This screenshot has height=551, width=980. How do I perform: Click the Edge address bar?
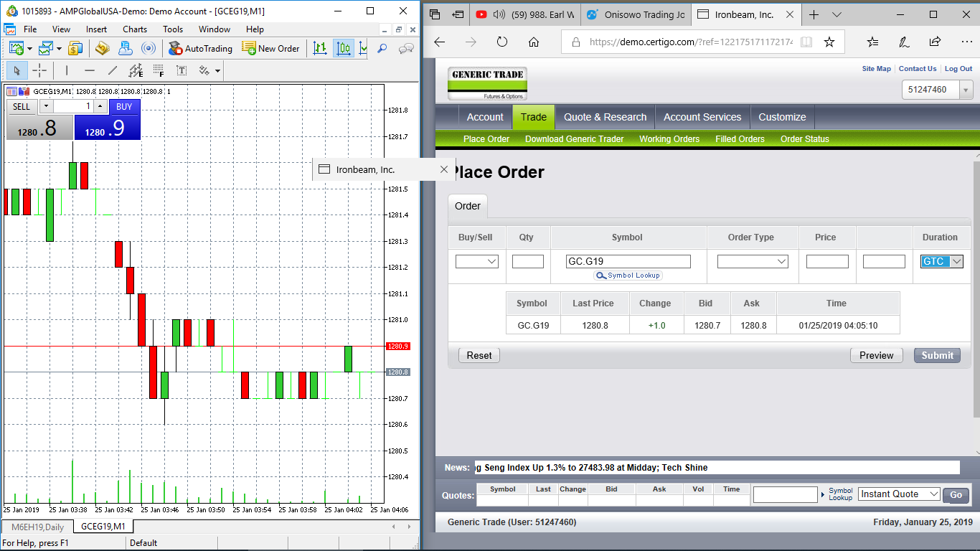[692, 42]
